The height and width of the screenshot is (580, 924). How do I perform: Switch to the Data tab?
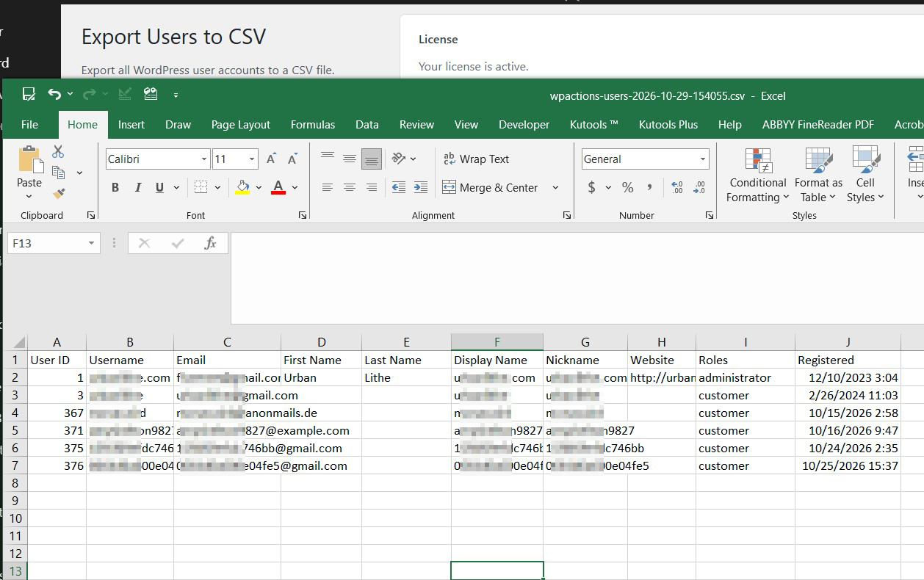click(x=367, y=125)
